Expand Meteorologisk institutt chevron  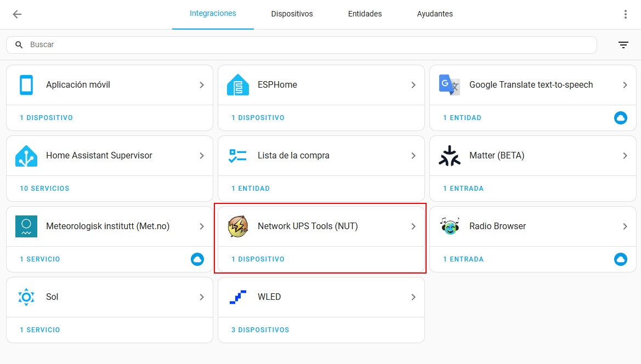[202, 226]
